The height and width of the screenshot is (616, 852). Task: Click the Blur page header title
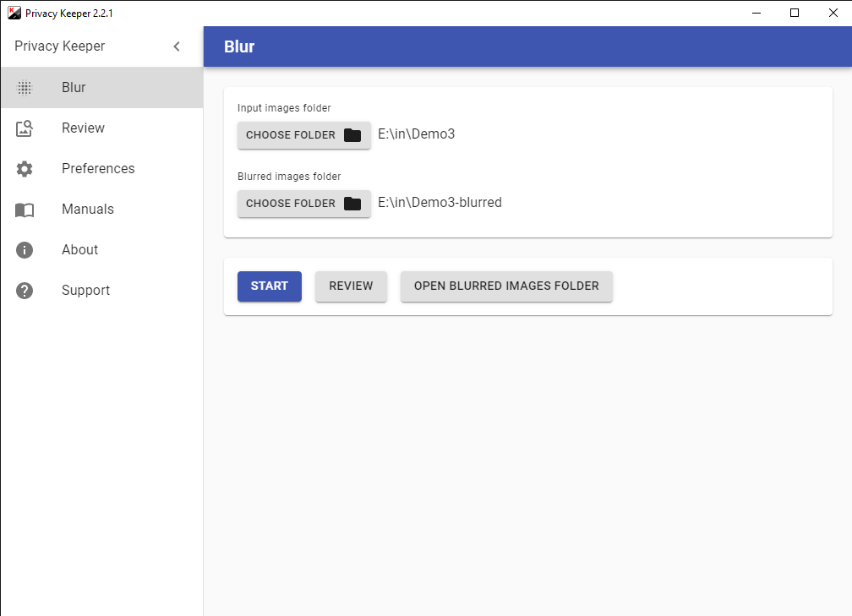(239, 46)
